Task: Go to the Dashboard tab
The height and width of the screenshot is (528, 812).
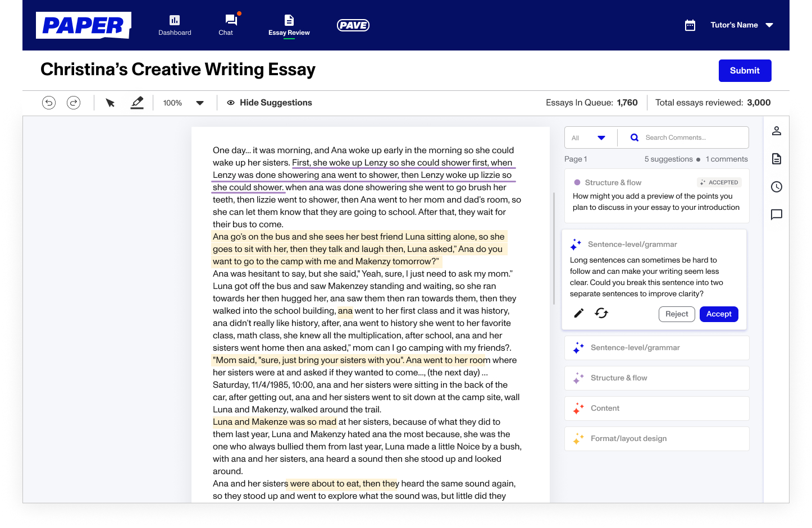Action: click(x=175, y=25)
